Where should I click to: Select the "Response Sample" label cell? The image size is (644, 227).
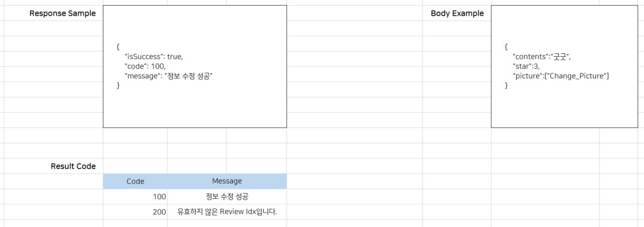point(62,14)
